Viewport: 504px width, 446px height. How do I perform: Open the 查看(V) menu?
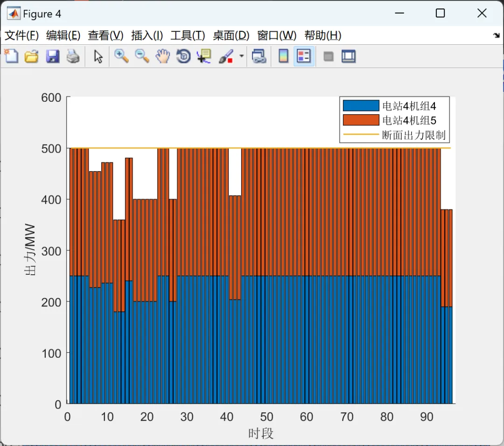[105, 35]
